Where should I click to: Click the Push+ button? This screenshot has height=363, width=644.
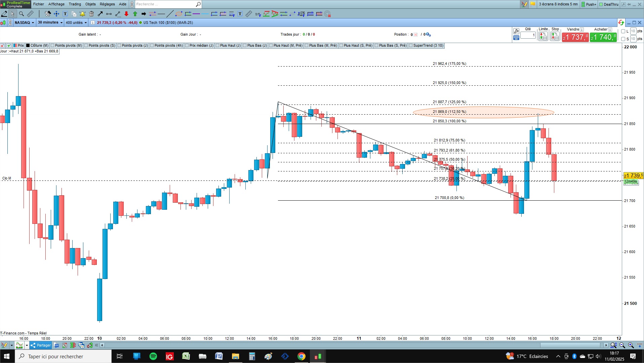coord(589,4)
